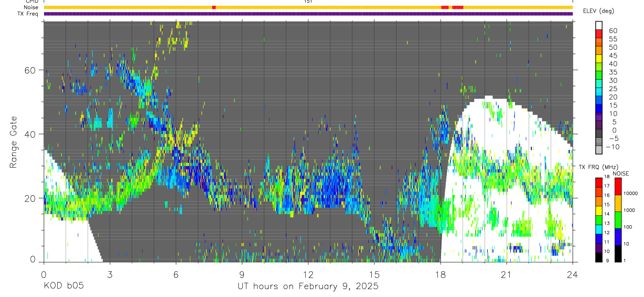Click the "55" label on the ELEV colorbar
Screen dimensions: 644x297
(x=613, y=39)
